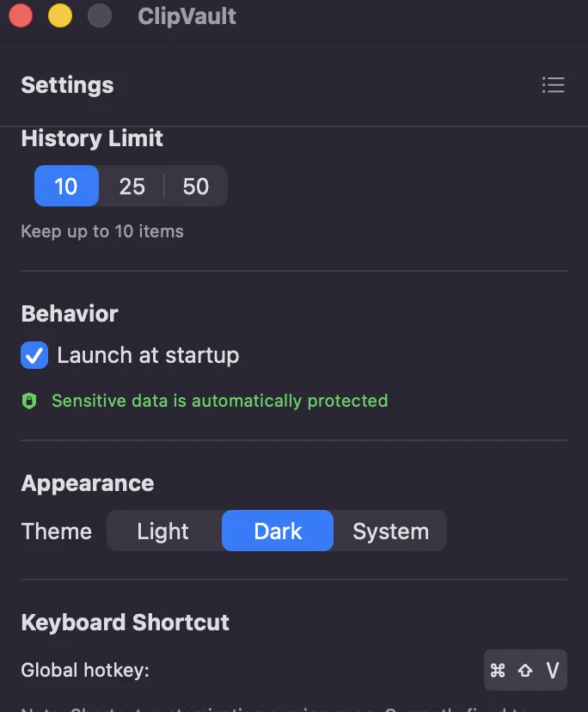Image resolution: width=588 pixels, height=712 pixels.
Task: Select the 25 history limit option
Action: tap(131, 186)
